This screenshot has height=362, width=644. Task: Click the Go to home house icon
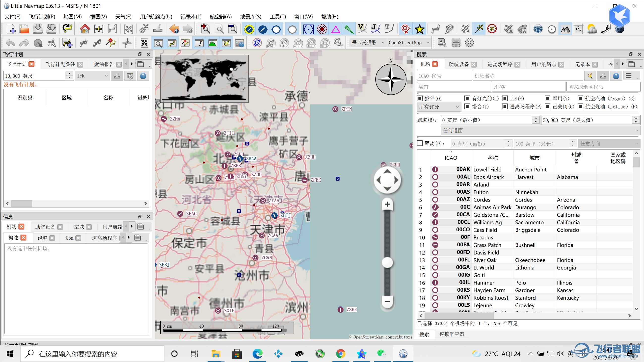85,29
